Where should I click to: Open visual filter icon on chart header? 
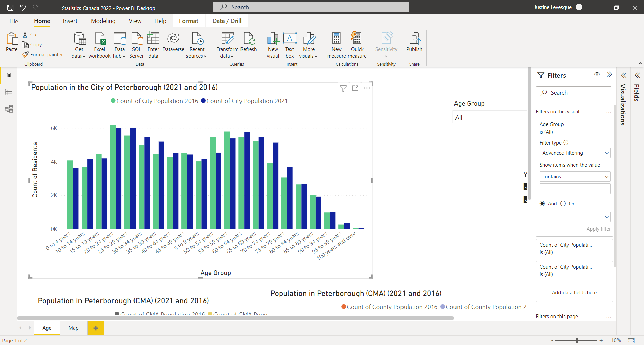tap(343, 88)
